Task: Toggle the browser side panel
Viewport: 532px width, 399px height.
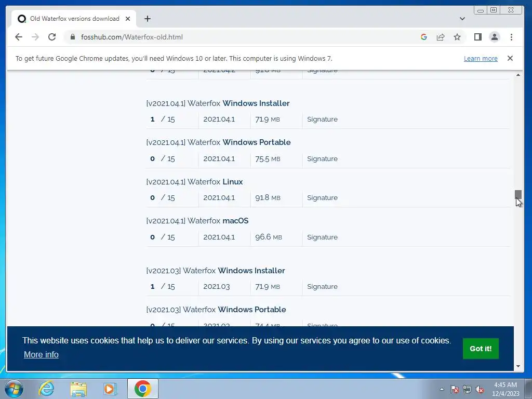Action: click(478, 37)
